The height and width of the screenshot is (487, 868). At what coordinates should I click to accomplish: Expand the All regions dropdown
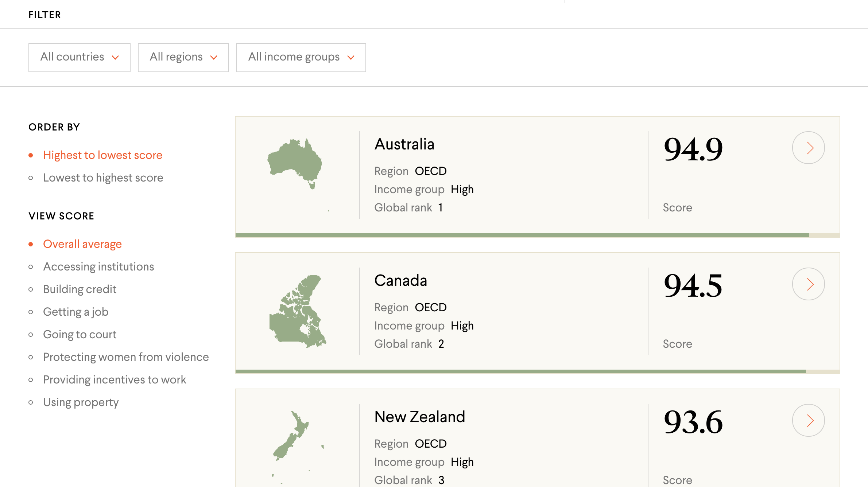tap(183, 57)
